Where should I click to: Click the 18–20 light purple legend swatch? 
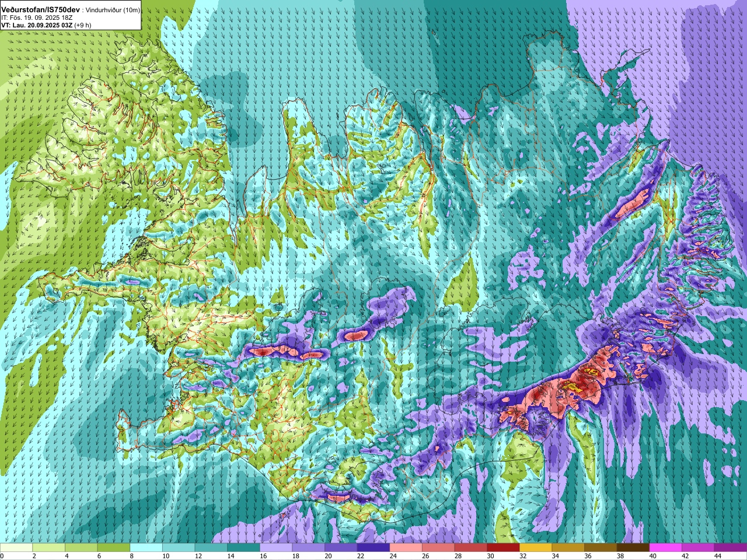(x=309, y=548)
